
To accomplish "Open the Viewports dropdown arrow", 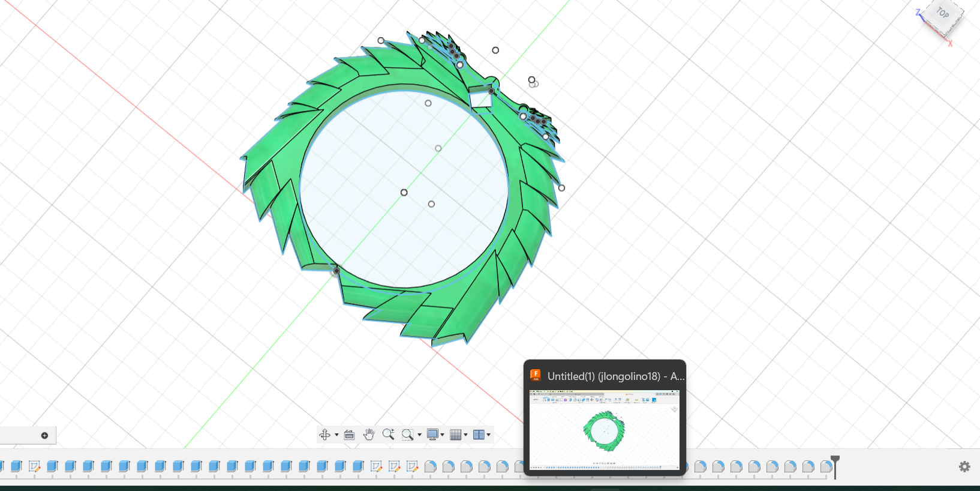I will (x=489, y=435).
